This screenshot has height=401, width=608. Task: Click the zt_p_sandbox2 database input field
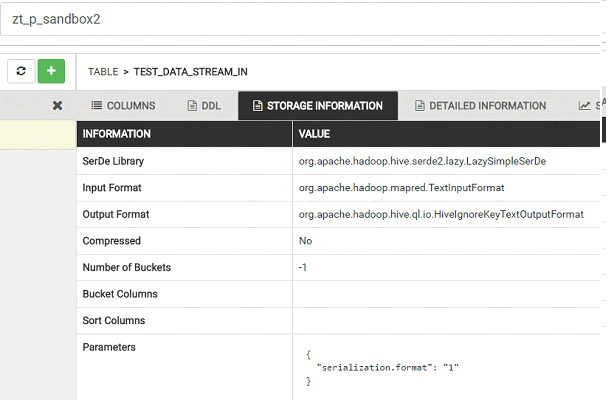300,19
